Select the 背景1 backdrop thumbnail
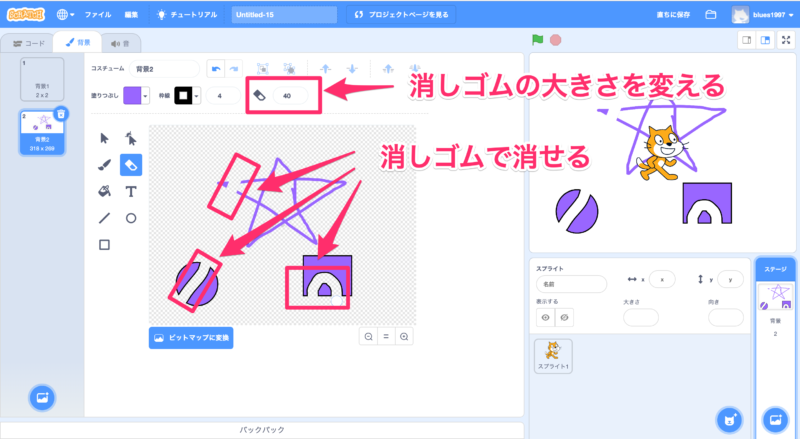 [x=41, y=79]
